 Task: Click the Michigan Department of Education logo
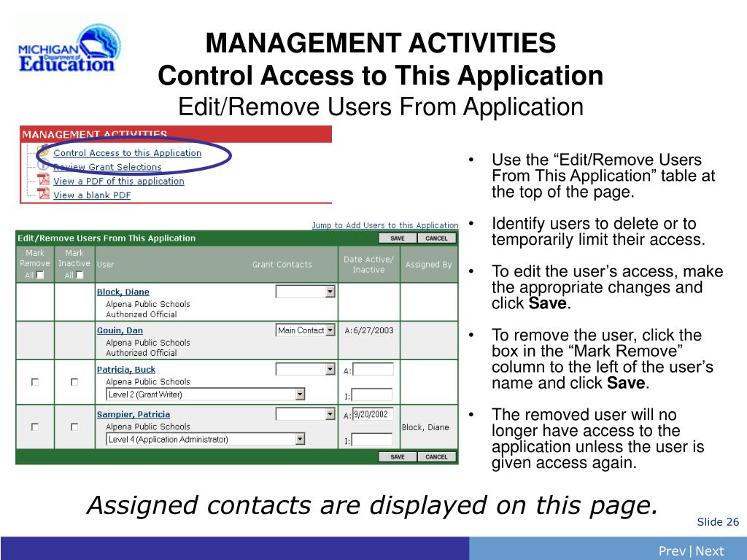[69, 49]
